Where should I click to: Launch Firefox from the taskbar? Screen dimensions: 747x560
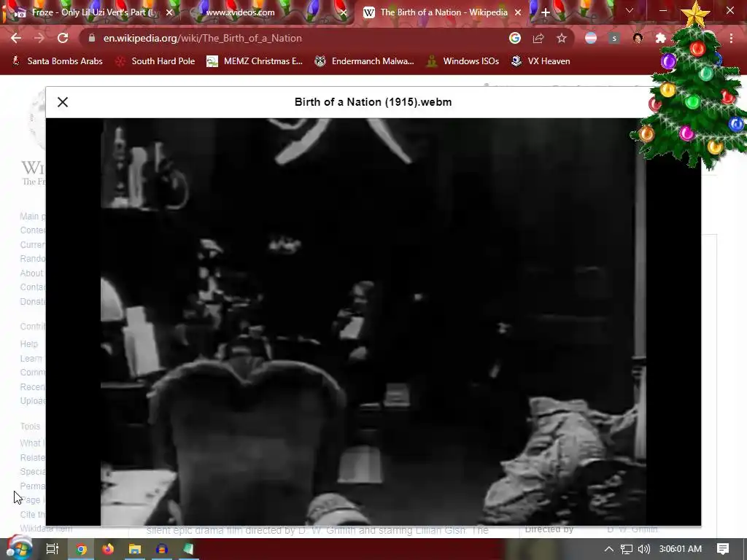click(x=108, y=549)
